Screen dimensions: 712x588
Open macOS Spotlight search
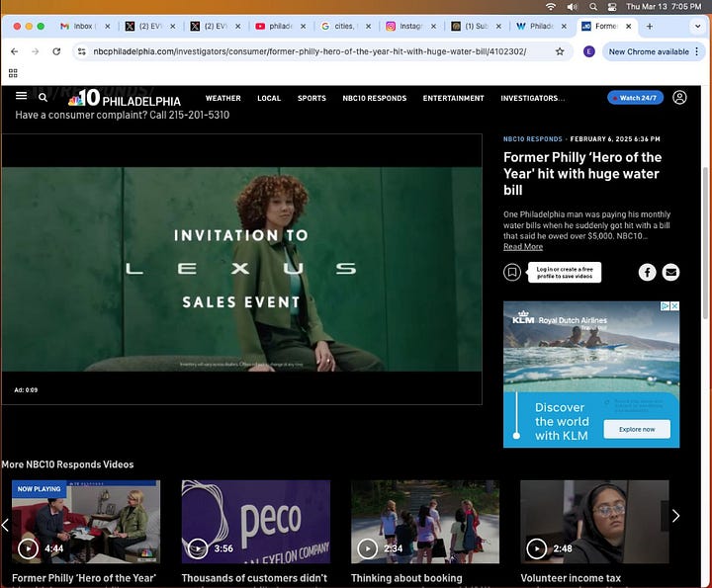click(x=593, y=7)
